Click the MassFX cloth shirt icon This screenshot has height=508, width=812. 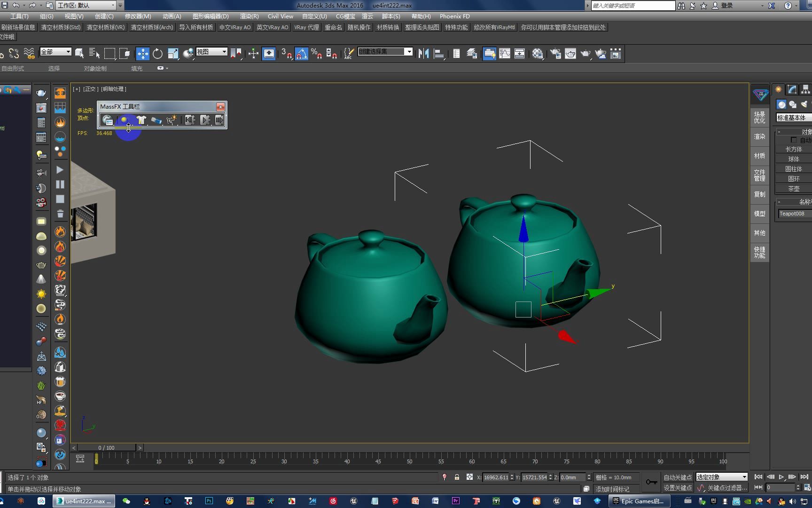click(141, 120)
